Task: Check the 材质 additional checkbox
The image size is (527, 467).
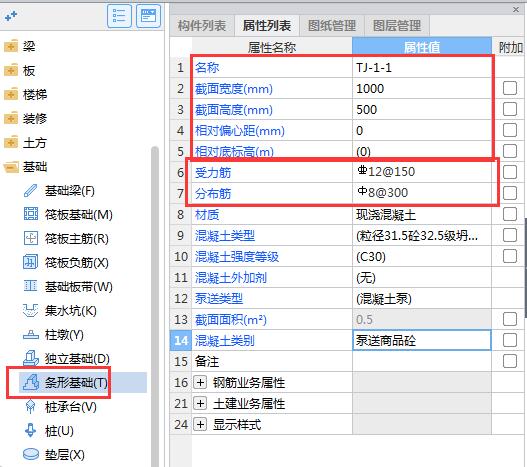Action: pyautogui.click(x=510, y=214)
